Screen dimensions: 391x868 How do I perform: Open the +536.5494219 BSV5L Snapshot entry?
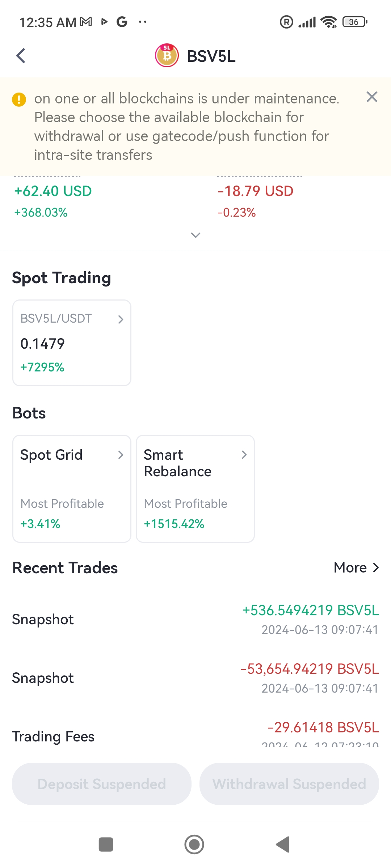click(195, 620)
